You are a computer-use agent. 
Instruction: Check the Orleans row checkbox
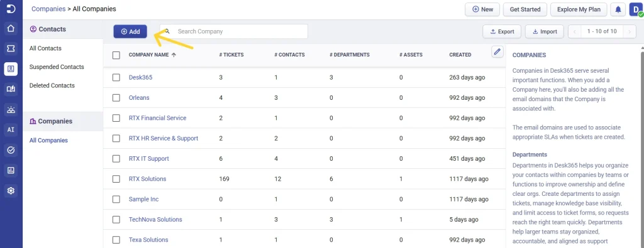point(116,98)
